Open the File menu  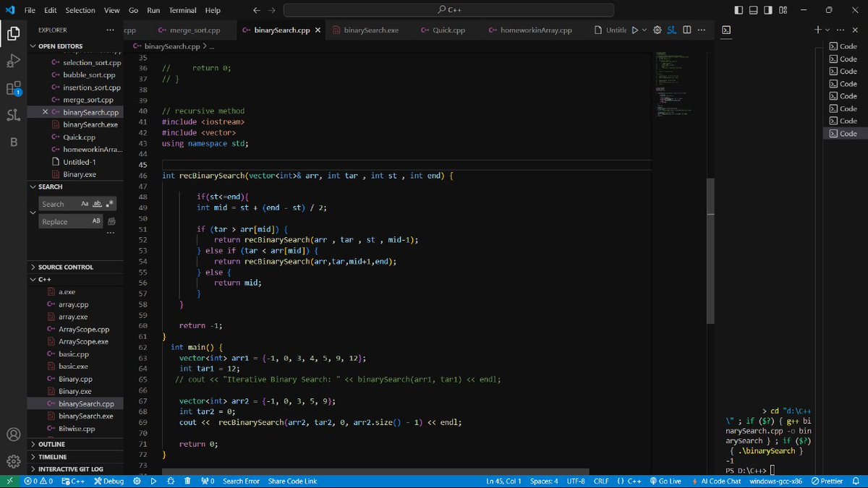(x=30, y=10)
